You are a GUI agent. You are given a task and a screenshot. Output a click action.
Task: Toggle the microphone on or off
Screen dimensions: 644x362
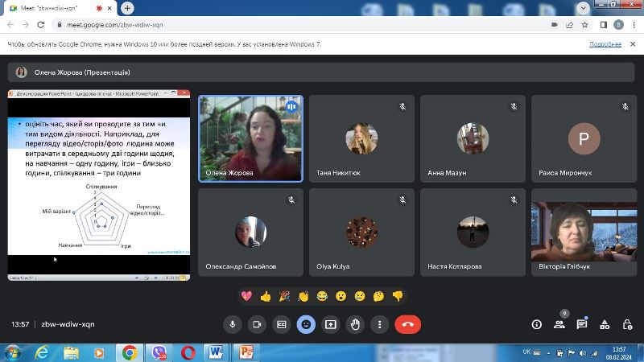(x=233, y=324)
